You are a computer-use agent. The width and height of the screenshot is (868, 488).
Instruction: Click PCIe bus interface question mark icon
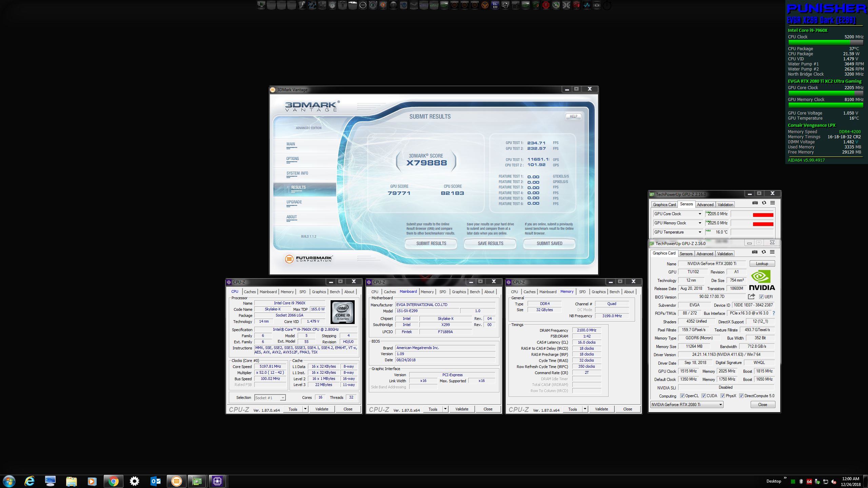click(x=773, y=313)
